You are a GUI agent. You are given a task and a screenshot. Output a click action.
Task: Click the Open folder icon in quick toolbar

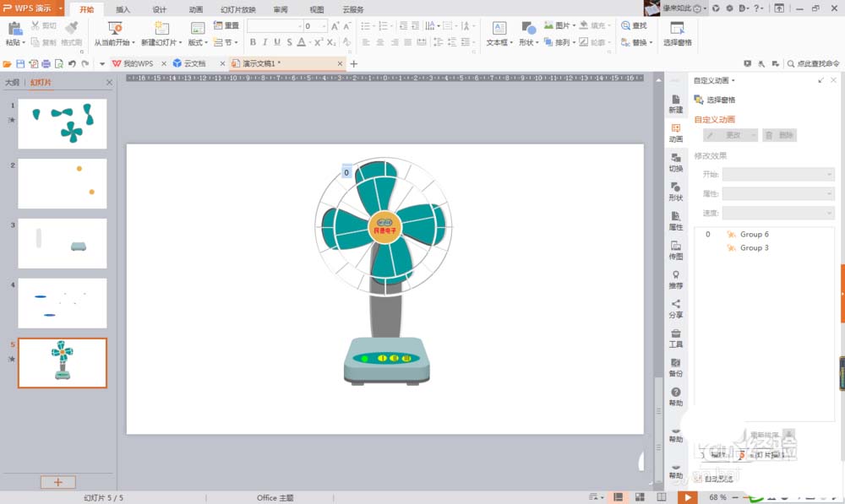(7, 63)
